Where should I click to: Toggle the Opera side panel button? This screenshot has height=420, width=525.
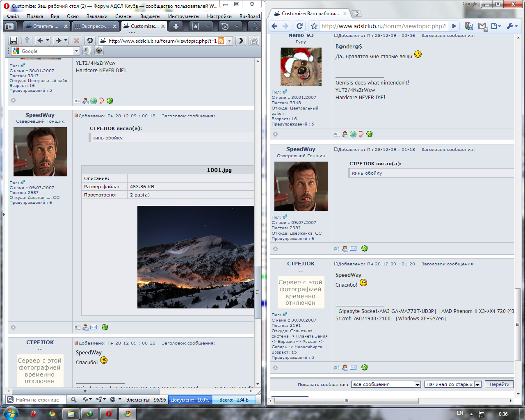9,26
